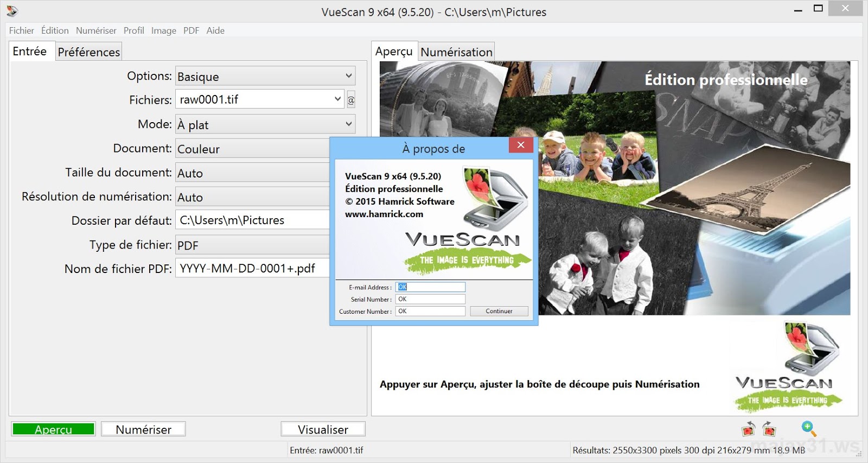Open the Mode dropdown showing À plat

point(265,124)
